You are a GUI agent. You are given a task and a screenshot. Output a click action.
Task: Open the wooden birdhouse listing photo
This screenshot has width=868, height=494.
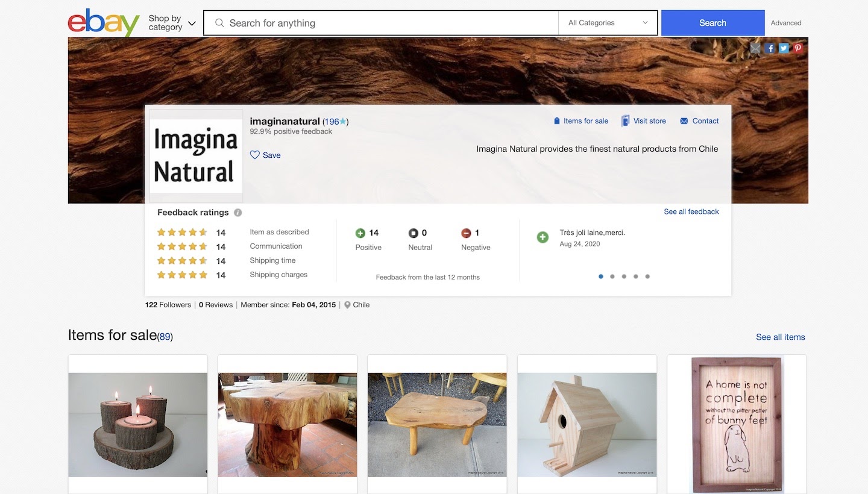pyautogui.click(x=587, y=425)
